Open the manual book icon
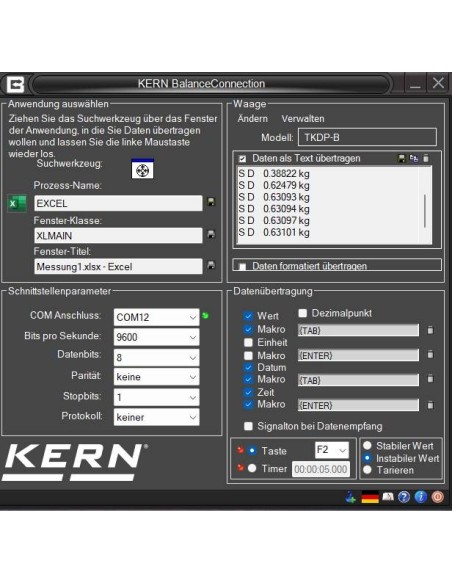 click(x=388, y=497)
